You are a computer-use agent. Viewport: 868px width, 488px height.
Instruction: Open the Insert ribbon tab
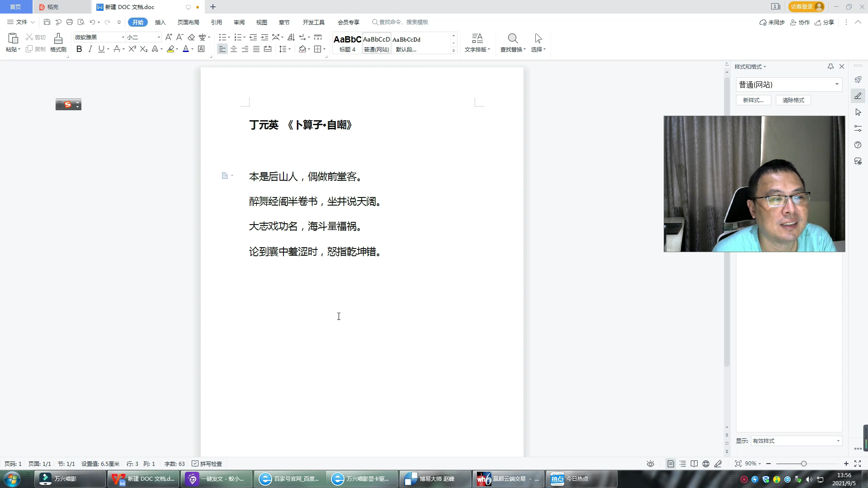160,22
